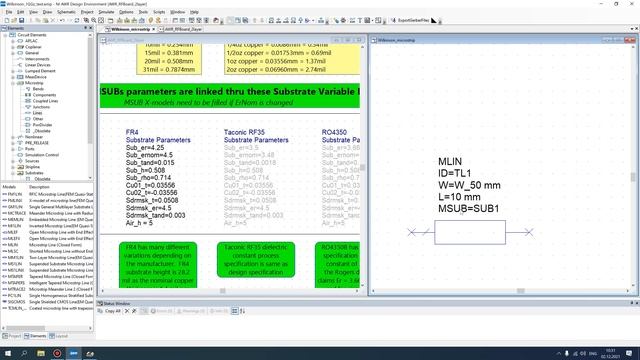Image resolution: width=640 pixels, height=360 pixels.
Task: Select the Bends item under Microstrip
Action: pos(38,89)
